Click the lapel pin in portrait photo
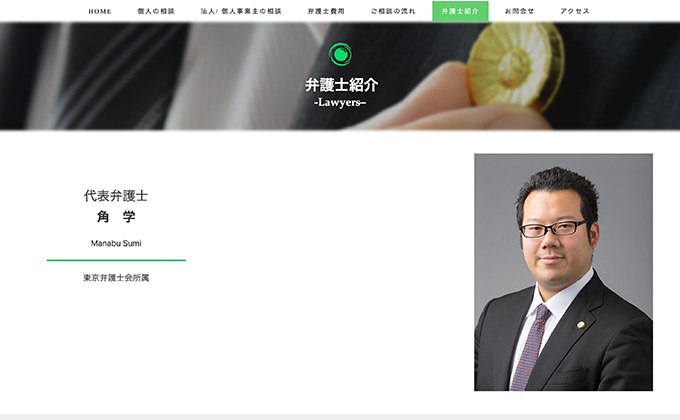The height and width of the screenshot is (420, 680). pyautogui.click(x=580, y=324)
